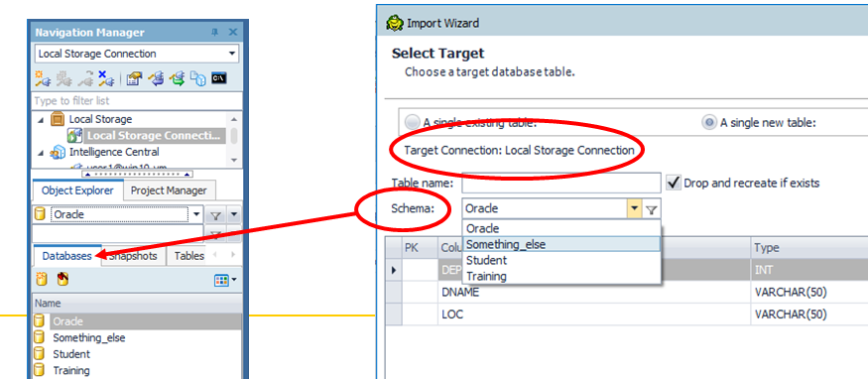The width and height of the screenshot is (868, 379).
Task: Select Oracle in the database list
Action: [137, 321]
